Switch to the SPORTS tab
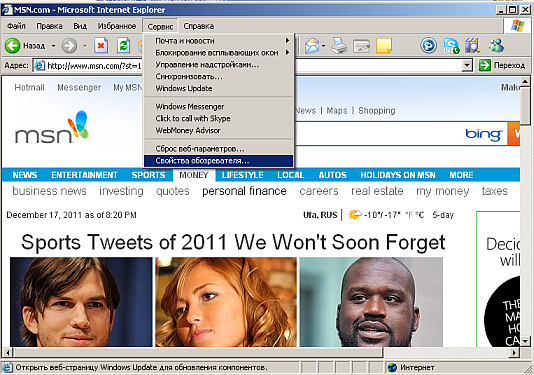 [148, 175]
